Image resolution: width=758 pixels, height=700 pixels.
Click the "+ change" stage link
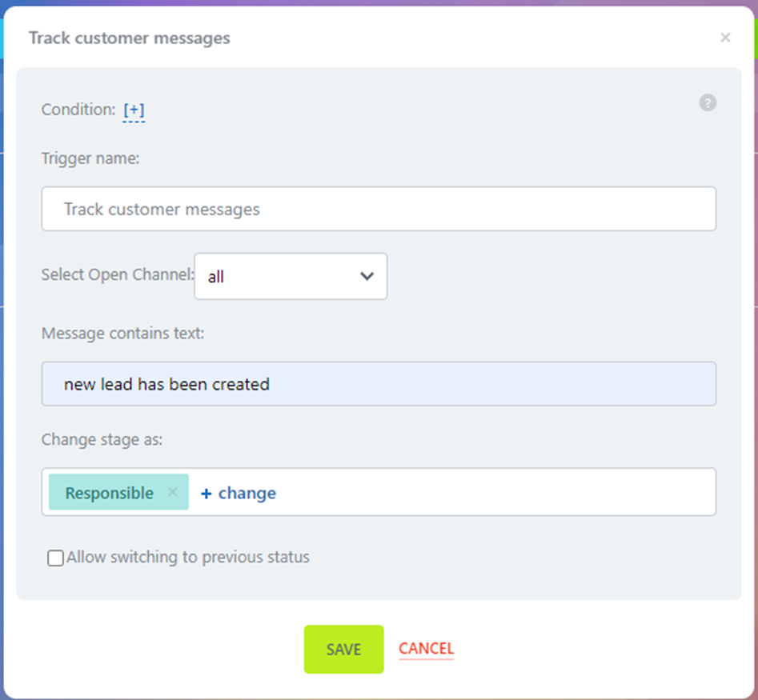click(239, 493)
